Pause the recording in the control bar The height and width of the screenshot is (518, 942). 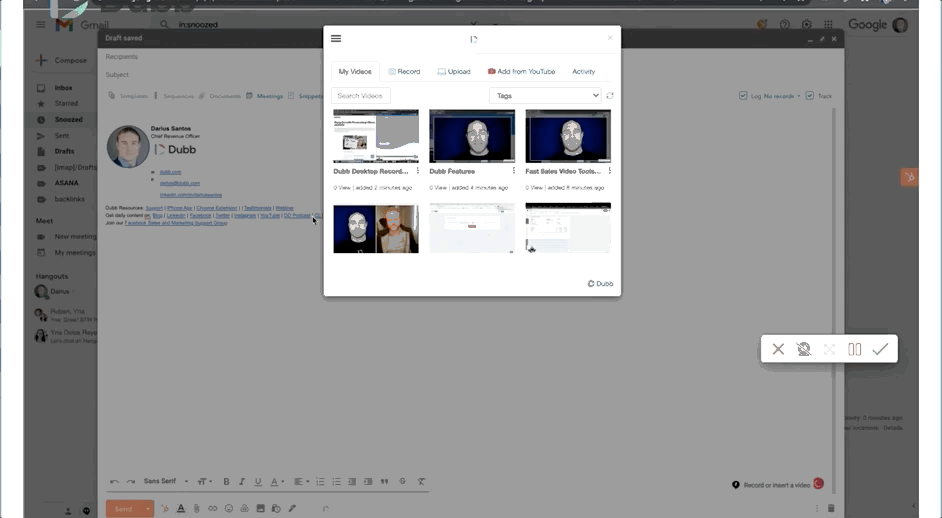(x=854, y=349)
